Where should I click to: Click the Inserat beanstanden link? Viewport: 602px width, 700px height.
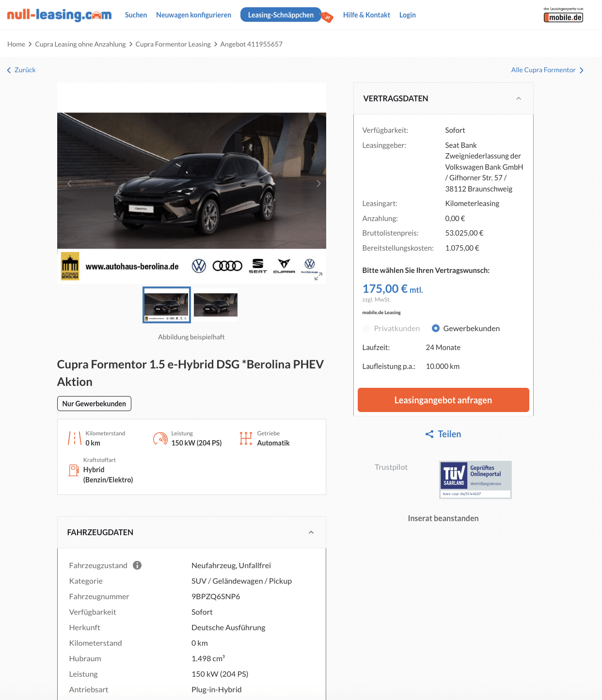tap(443, 518)
